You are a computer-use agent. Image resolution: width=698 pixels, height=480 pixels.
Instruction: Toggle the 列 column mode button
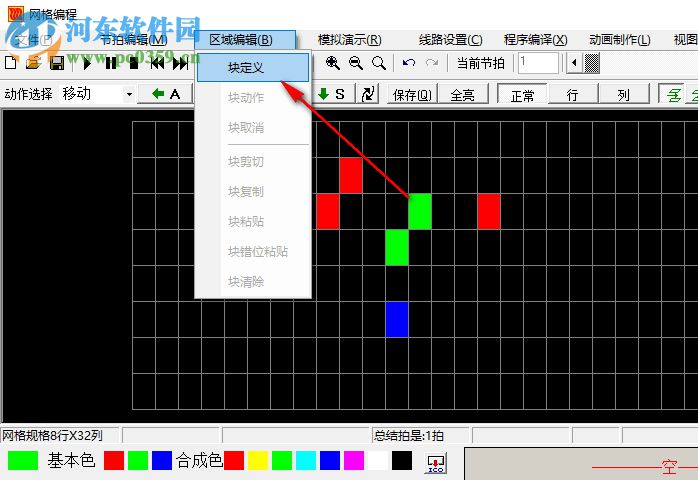coord(623,94)
